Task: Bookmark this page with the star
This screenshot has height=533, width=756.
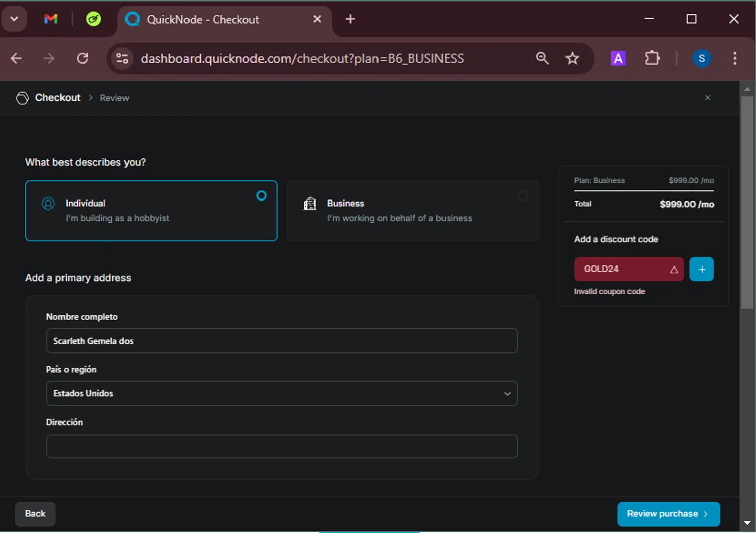Action: (x=572, y=58)
